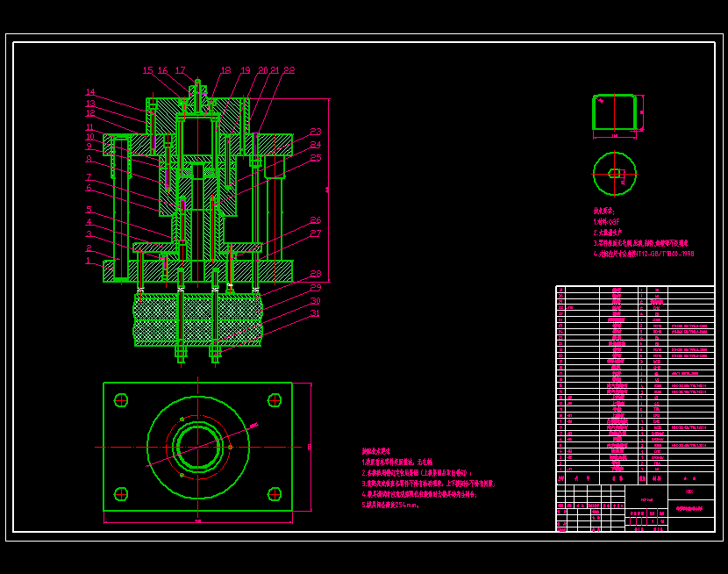Select part callout number 25

click(316, 158)
